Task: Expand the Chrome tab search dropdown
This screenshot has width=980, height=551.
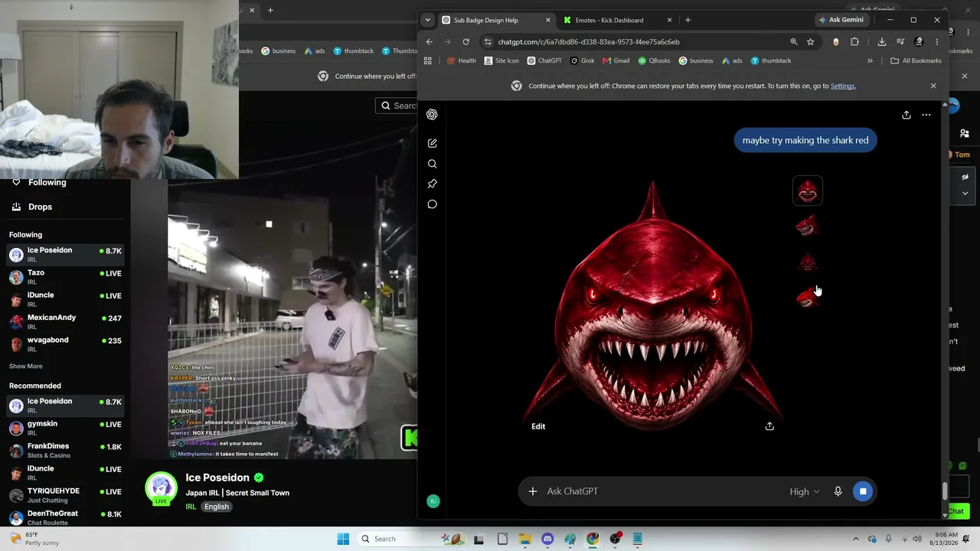Action: [x=427, y=20]
